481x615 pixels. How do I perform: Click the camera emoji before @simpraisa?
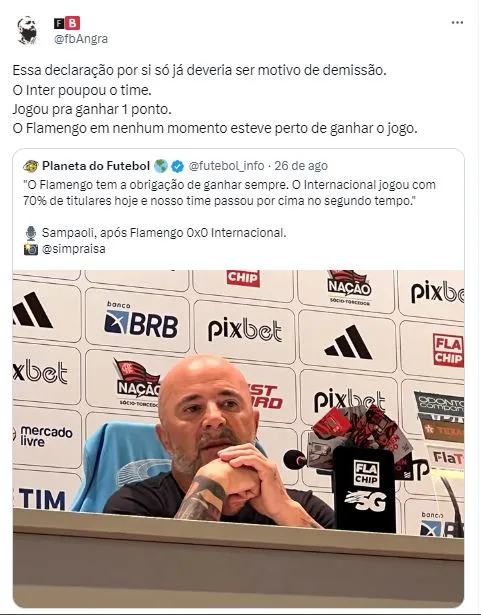pos(31,249)
